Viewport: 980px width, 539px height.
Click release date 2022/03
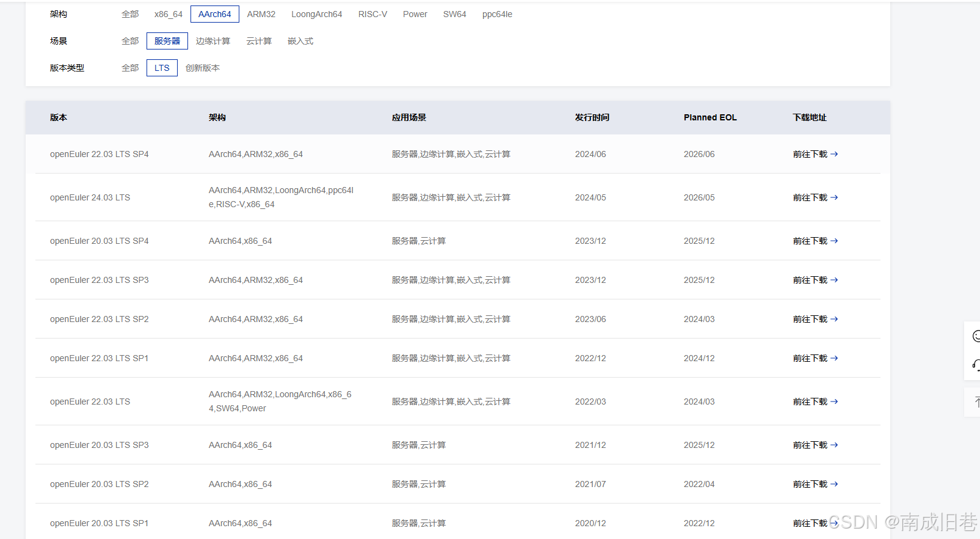click(590, 402)
